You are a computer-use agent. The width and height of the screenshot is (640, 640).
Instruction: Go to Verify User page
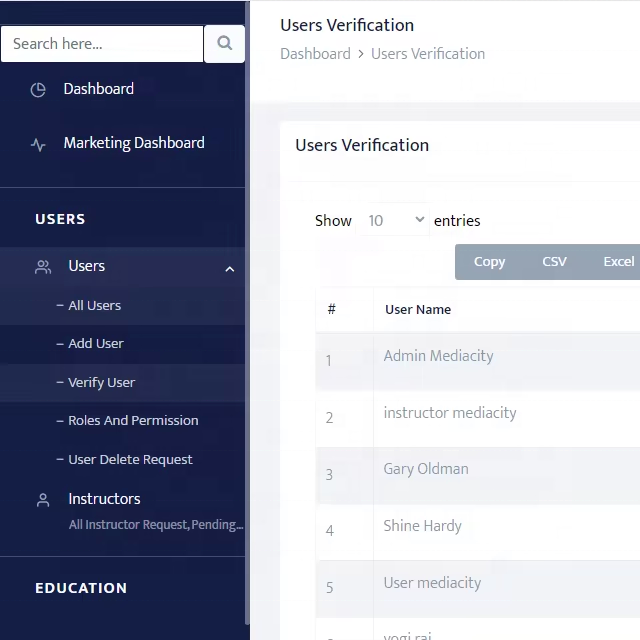[x=101, y=383]
